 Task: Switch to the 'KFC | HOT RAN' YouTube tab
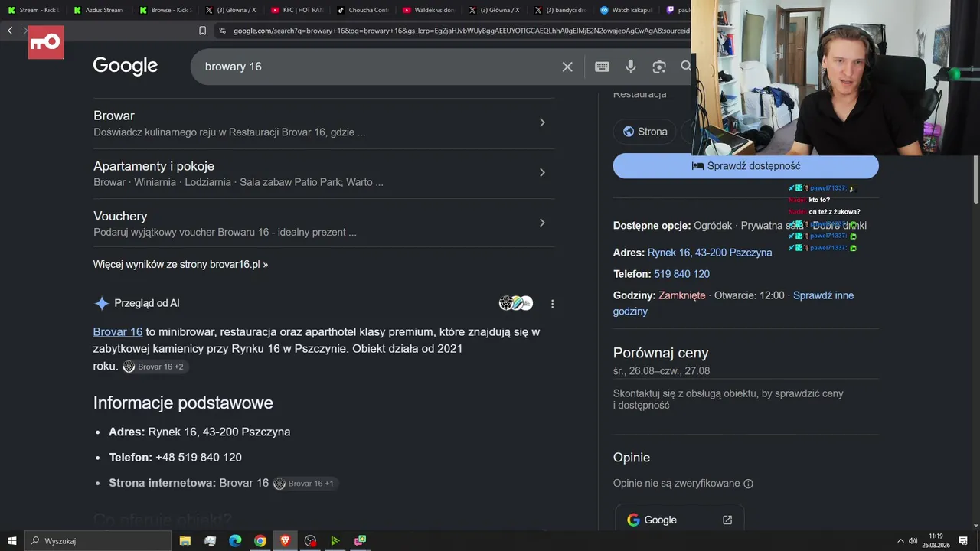point(299,10)
